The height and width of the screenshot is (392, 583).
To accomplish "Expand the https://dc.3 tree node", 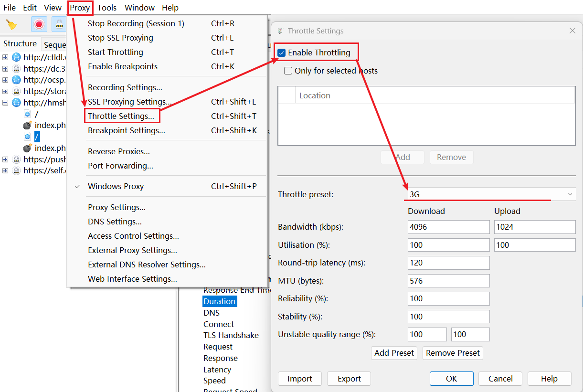I will pos(5,69).
